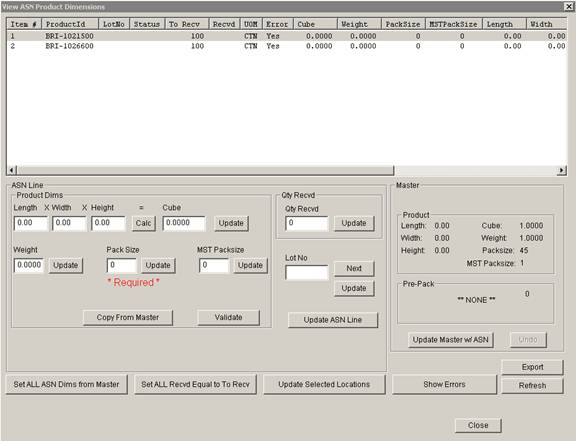
Task: Click the Close button at bottom
Action: [x=478, y=426]
